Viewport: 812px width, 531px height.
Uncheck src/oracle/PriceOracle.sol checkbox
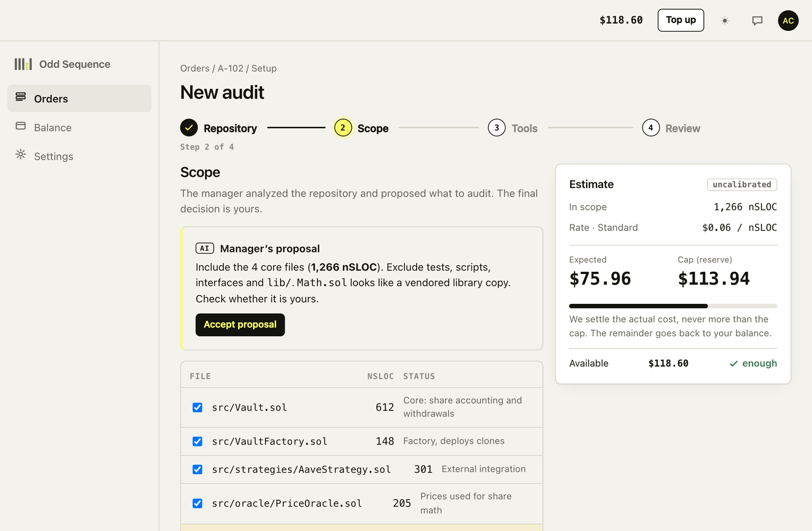197,503
